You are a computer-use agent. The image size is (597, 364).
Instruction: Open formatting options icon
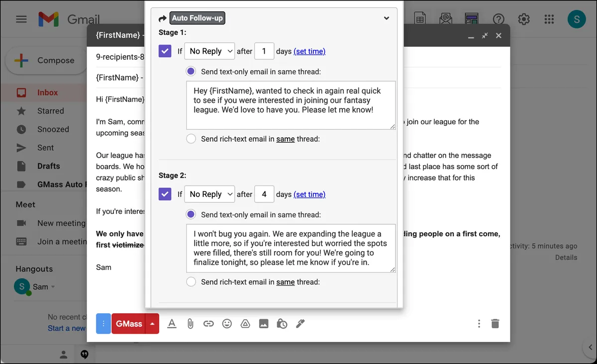click(172, 324)
